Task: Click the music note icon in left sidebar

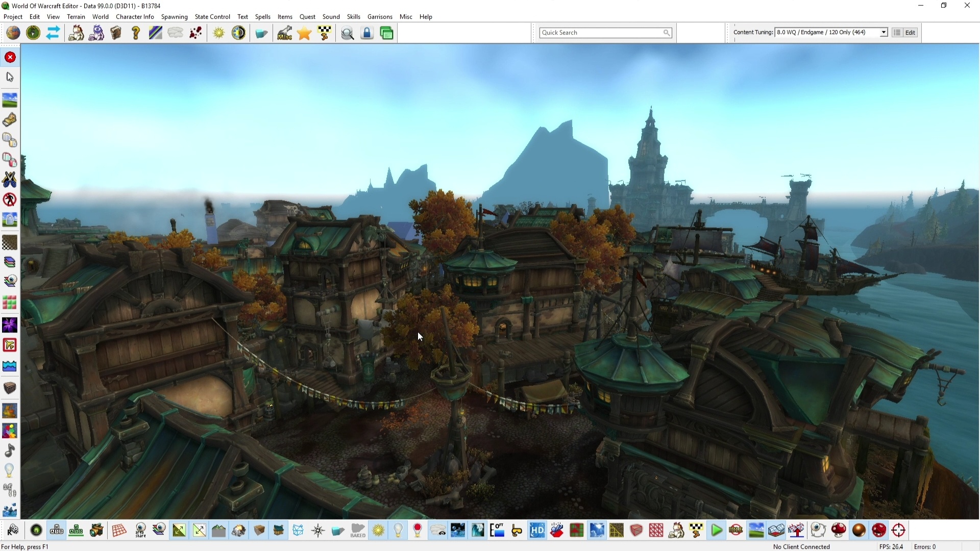Action: tap(10, 450)
